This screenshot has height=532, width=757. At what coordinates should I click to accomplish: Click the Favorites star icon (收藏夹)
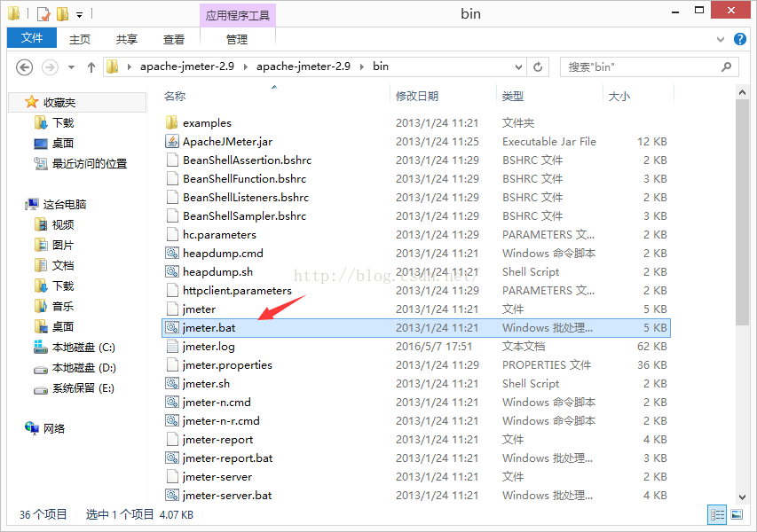click(31, 102)
